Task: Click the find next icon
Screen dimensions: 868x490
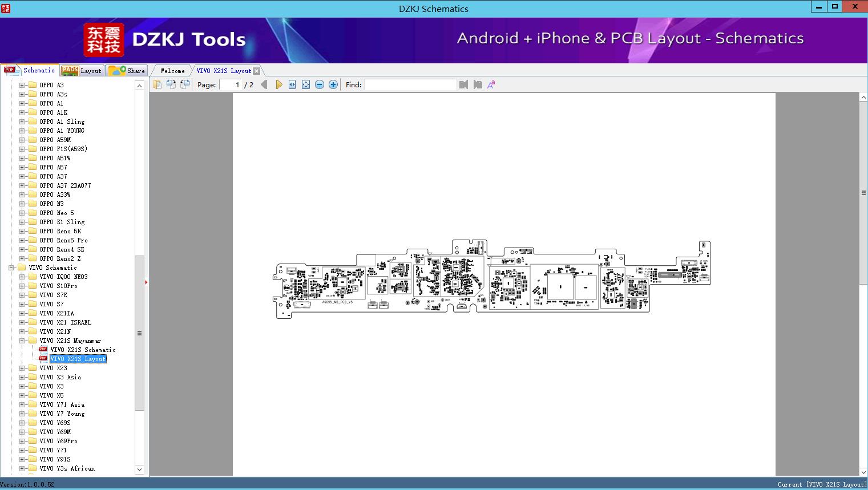Action: (478, 84)
